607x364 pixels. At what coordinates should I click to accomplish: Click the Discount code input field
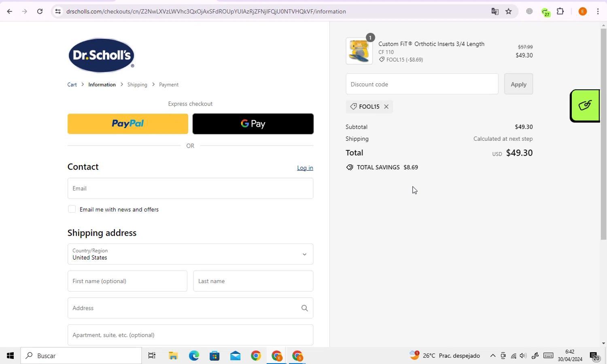[422, 84]
